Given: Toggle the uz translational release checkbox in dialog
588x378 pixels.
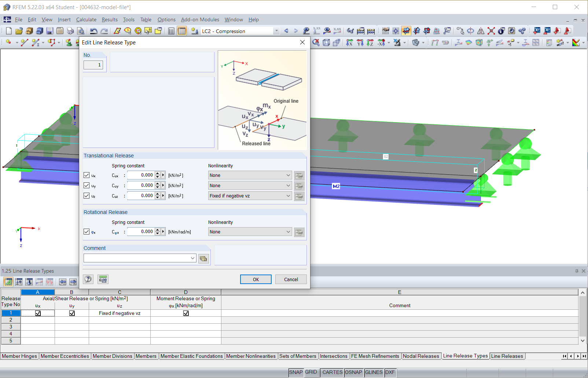Looking at the screenshot, I should click(87, 196).
